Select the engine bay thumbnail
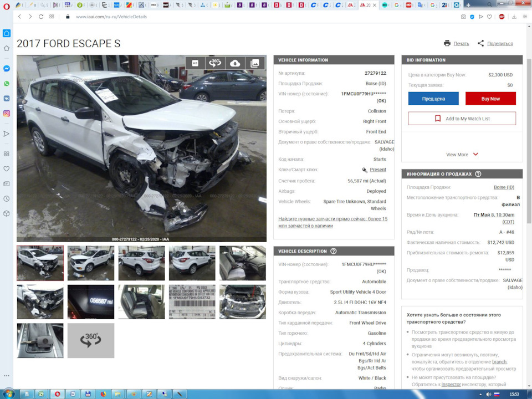 (243, 301)
